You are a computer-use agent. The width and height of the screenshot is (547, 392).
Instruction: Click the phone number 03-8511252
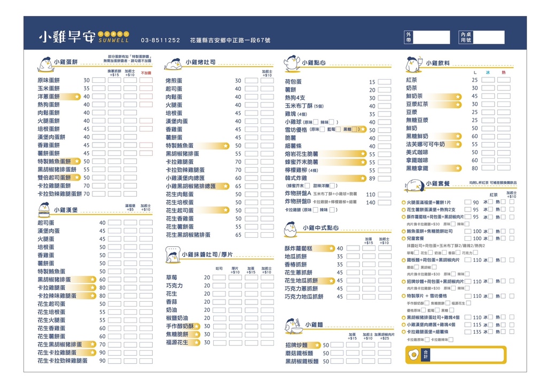160,41
